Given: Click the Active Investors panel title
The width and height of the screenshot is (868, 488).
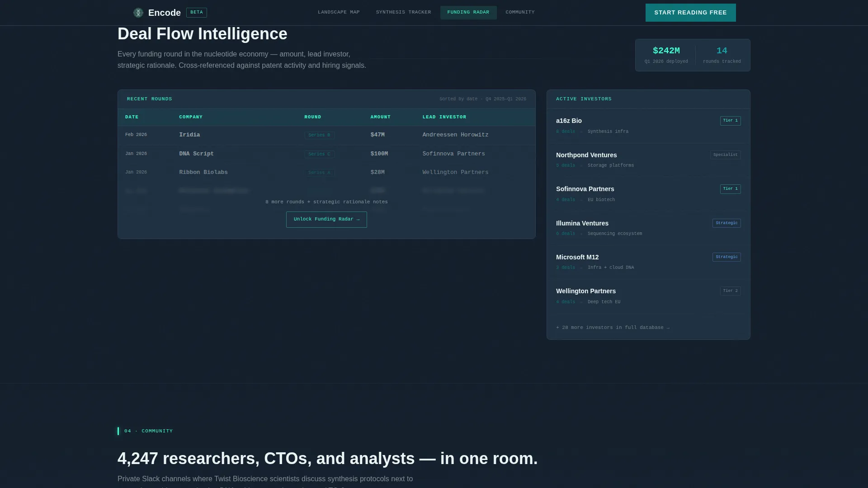Looking at the screenshot, I should (x=584, y=99).
